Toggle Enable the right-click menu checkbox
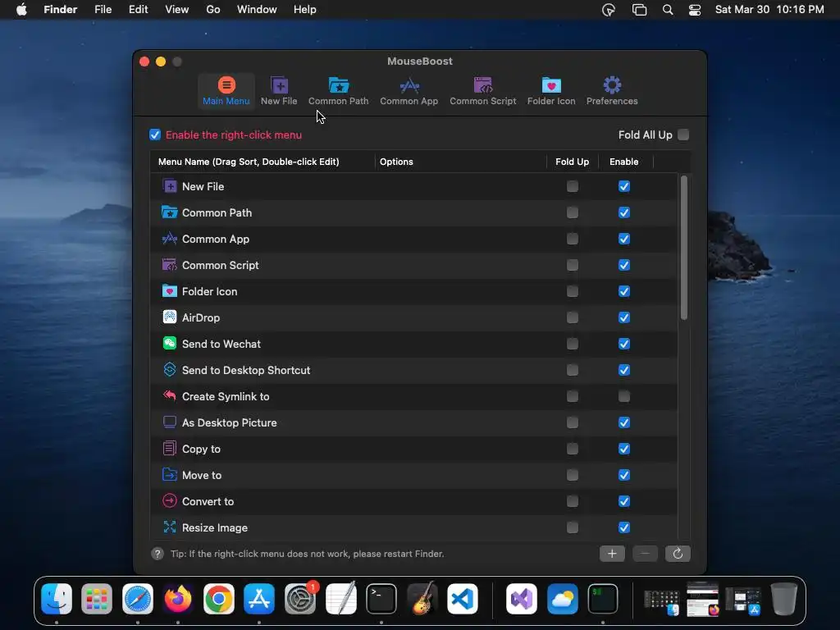 (x=155, y=135)
